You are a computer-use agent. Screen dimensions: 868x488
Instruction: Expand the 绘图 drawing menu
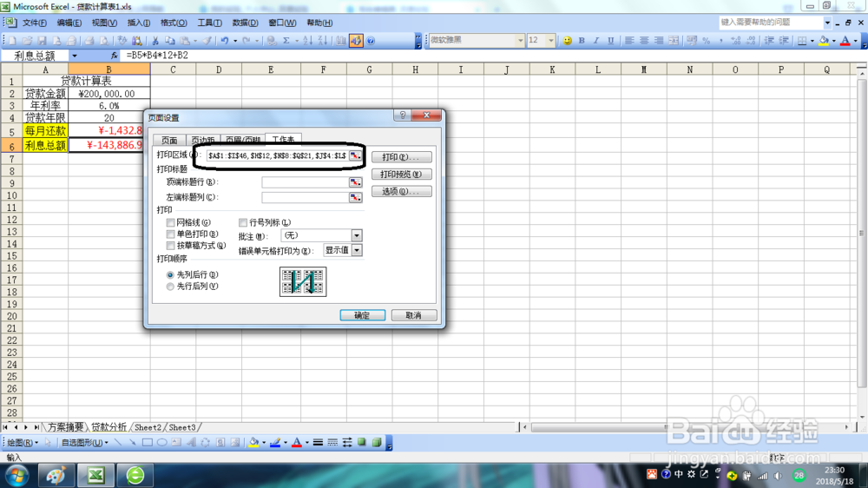tap(23, 443)
